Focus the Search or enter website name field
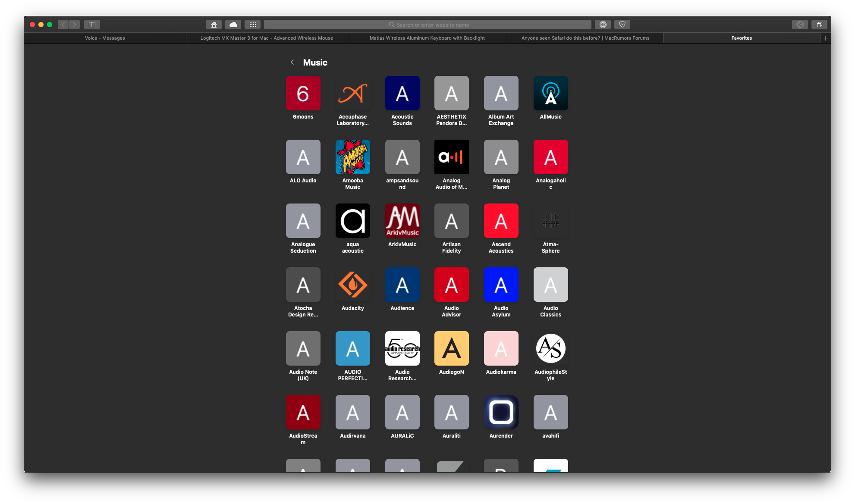 (x=427, y=25)
